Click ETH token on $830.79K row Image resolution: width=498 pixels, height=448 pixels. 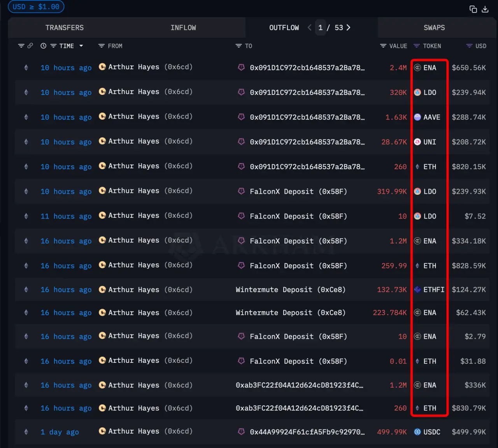[425, 408]
